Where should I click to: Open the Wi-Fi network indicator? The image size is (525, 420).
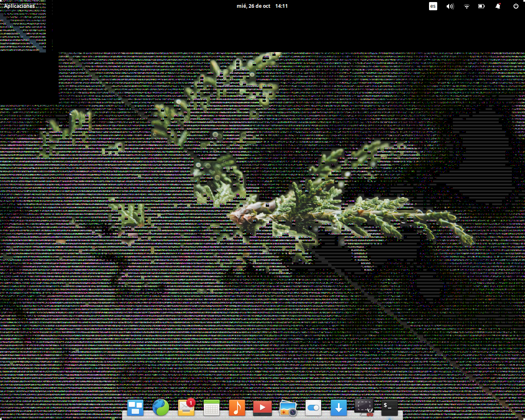pyautogui.click(x=466, y=6)
